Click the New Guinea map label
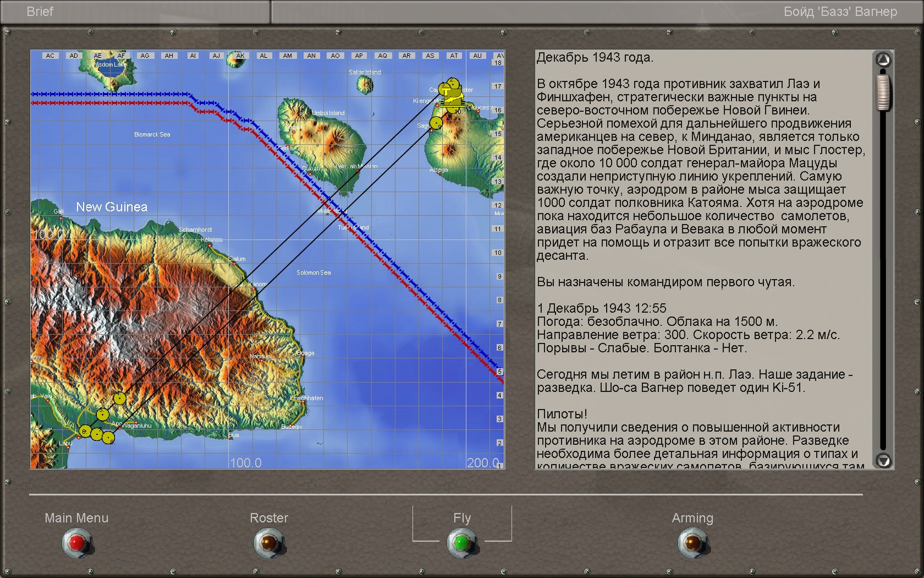Screen dimensions: 924x578 pos(112,207)
